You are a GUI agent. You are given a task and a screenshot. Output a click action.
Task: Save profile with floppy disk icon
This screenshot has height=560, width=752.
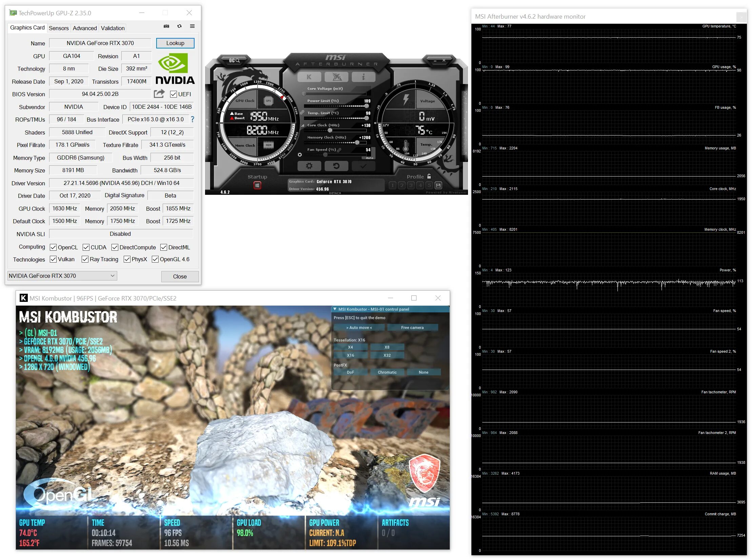point(439,185)
